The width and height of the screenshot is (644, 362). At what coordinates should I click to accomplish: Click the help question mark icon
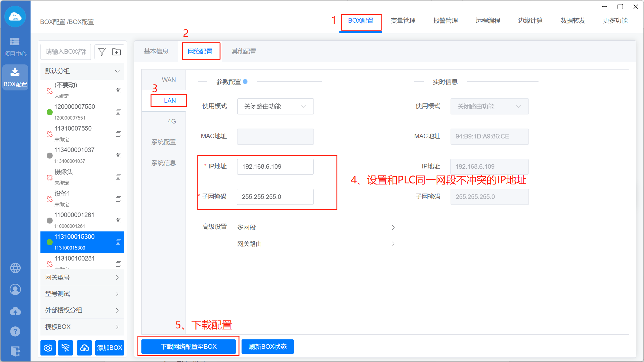pos(15,331)
